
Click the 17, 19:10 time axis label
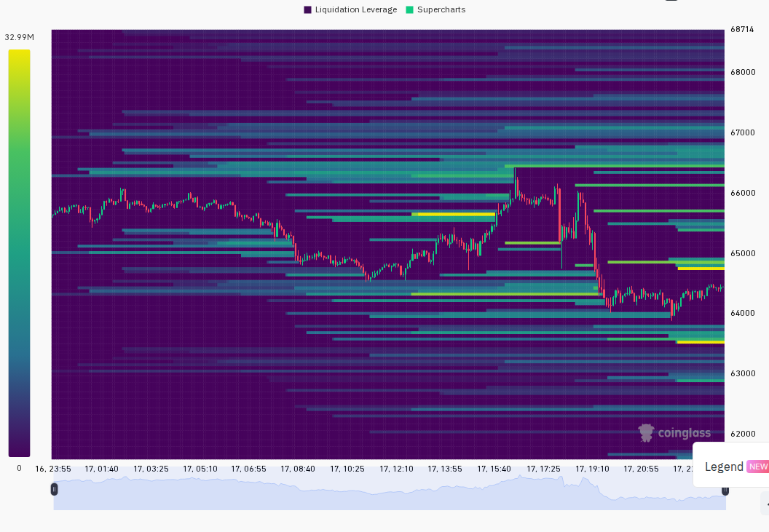tap(592, 469)
